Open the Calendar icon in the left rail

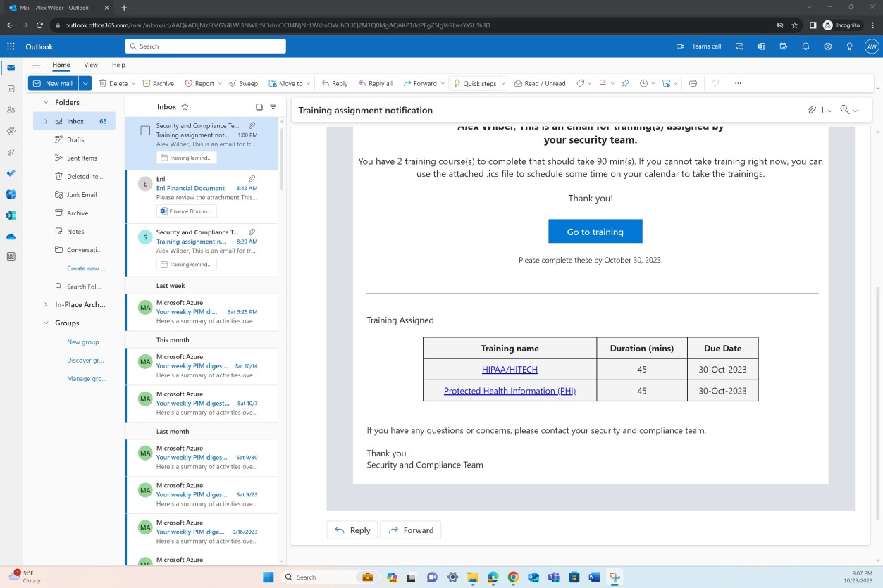[x=9, y=87]
